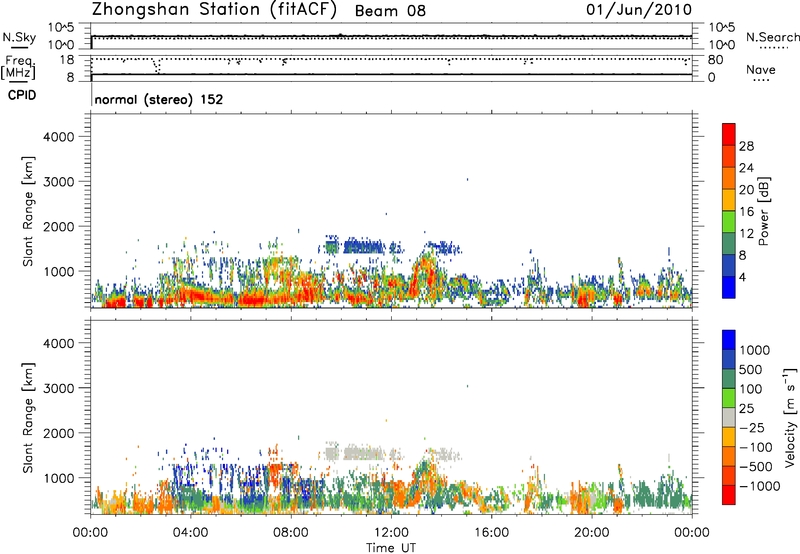Click the 10^5 tick beside N.Sky
This screenshot has width=800, height=554.
61,28
